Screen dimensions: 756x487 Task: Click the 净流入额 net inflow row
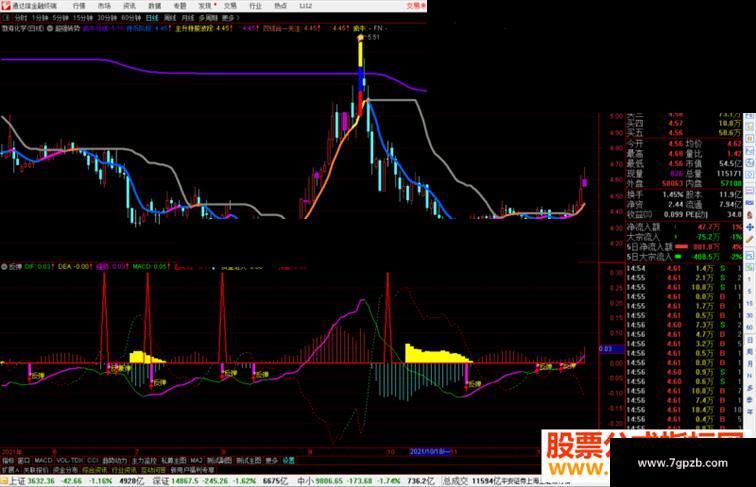pyautogui.click(x=685, y=227)
